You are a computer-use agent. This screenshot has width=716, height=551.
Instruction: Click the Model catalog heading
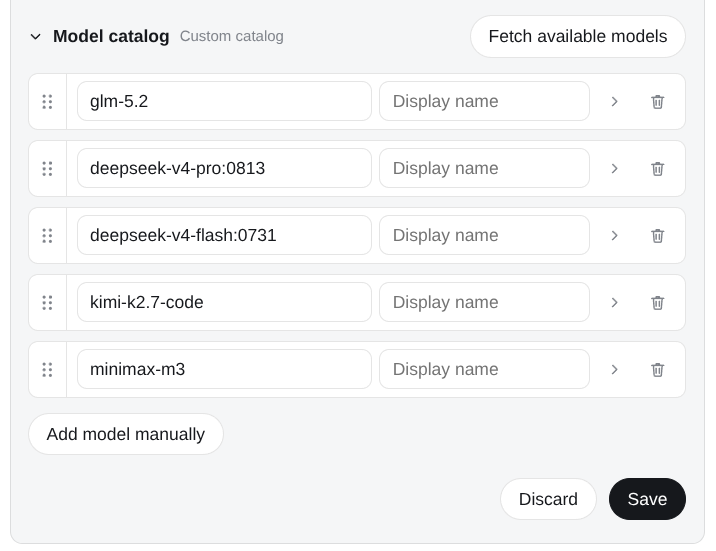click(x=111, y=36)
